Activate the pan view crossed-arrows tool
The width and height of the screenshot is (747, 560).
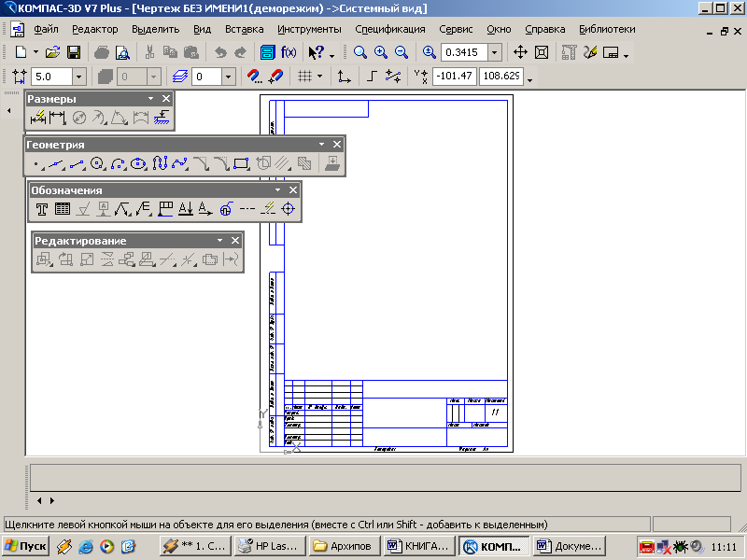(520, 52)
